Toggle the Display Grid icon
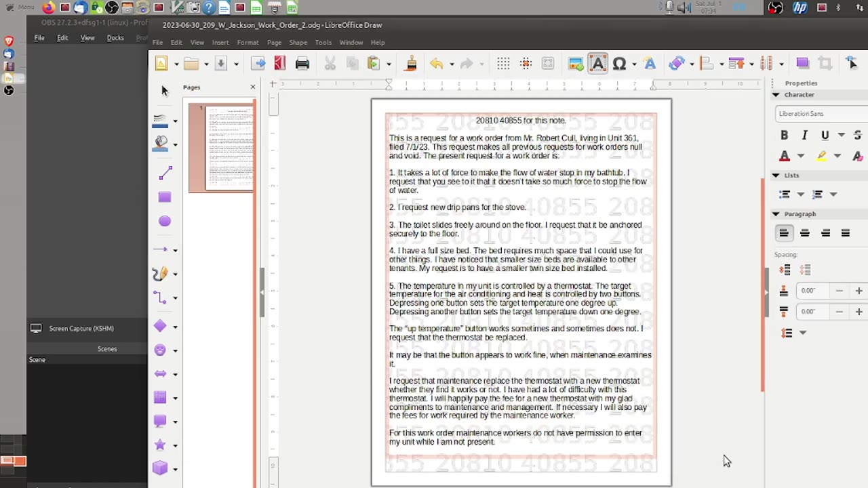Viewport: 868px width, 488px height. 503,64
